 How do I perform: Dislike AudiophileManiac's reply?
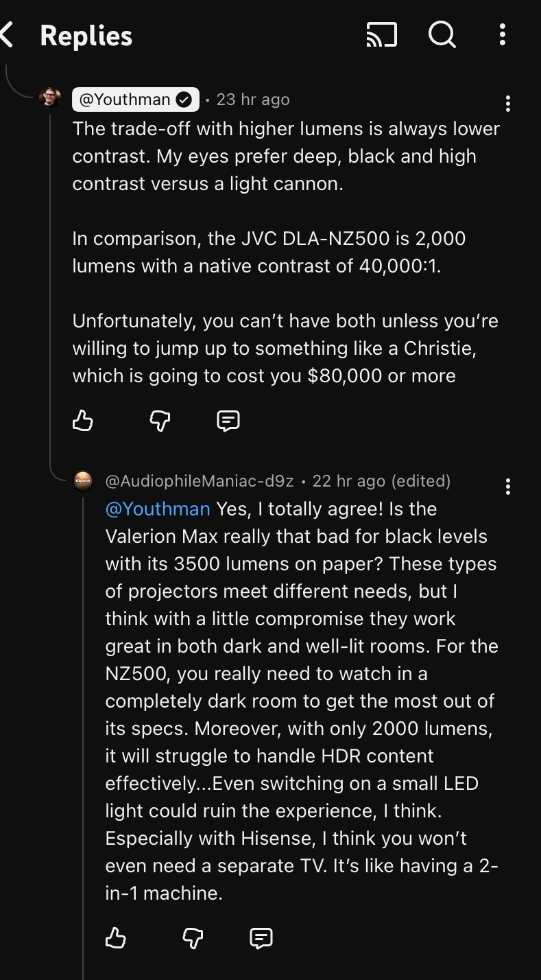point(193,937)
